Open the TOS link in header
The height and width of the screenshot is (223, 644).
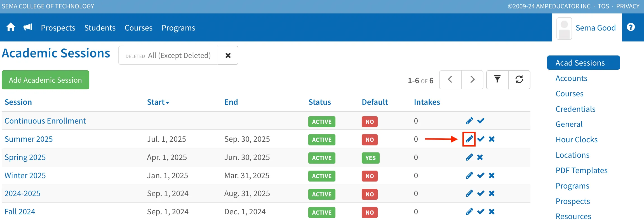click(x=603, y=6)
